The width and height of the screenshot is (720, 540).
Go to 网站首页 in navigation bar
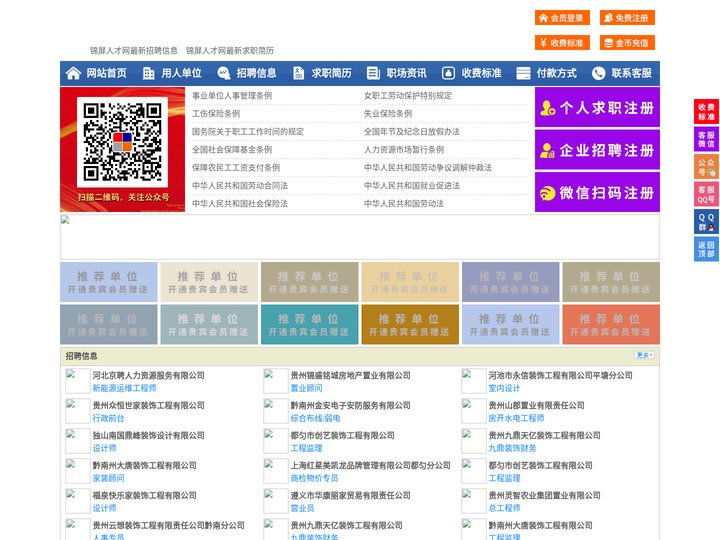[107, 73]
